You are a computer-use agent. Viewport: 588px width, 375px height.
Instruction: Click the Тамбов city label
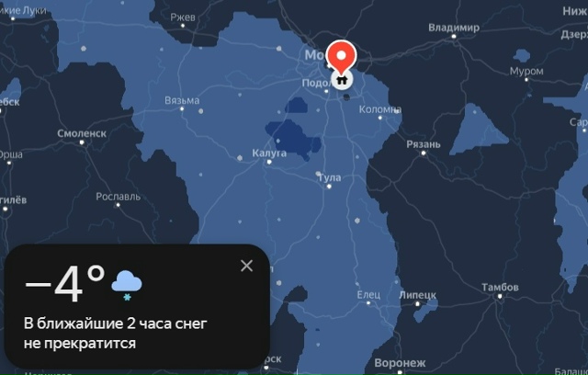point(500,288)
